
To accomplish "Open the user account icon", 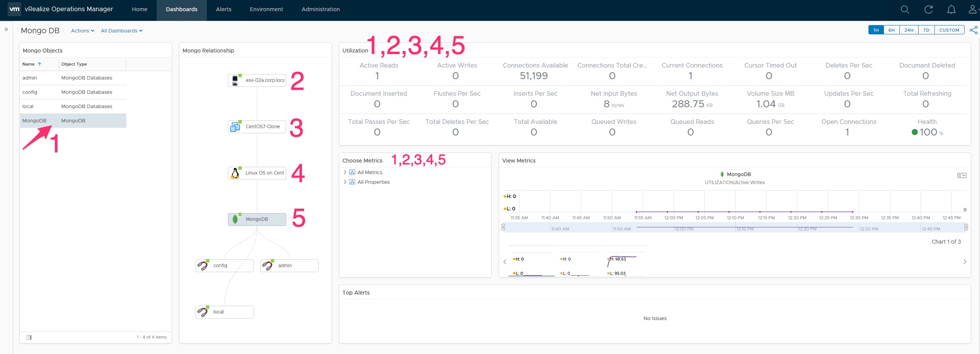I will 973,9.
